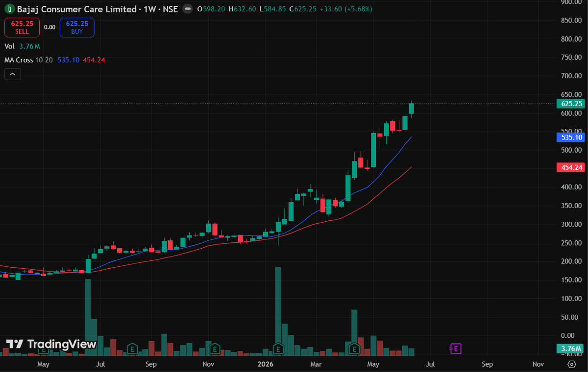Click the purple upcoming earnings marker
This screenshot has height=372, width=588.
coord(456,349)
